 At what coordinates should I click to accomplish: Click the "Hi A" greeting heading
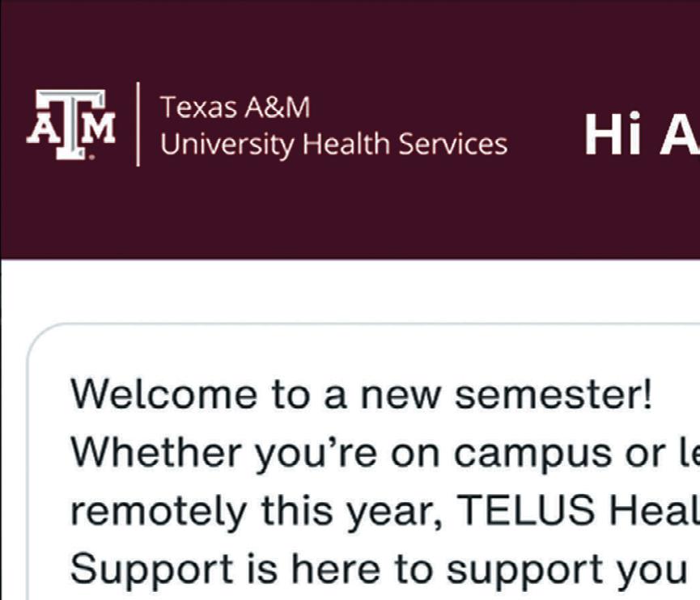point(641,134)
